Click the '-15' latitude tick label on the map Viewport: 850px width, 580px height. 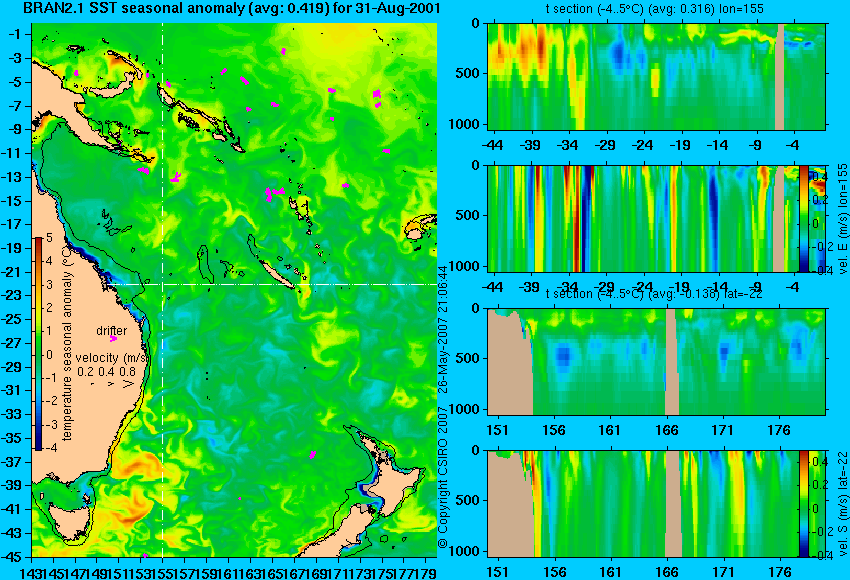pyautogui.click(x=12, y=201)
